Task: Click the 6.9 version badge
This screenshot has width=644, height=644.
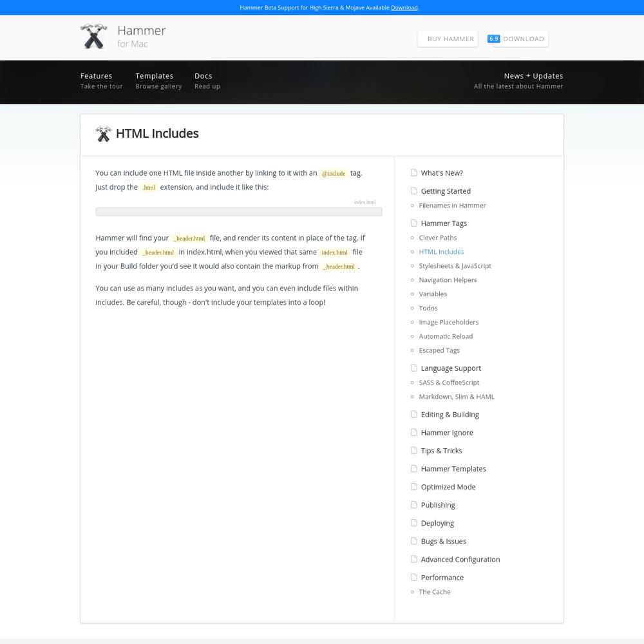Action: click(493, 39)
